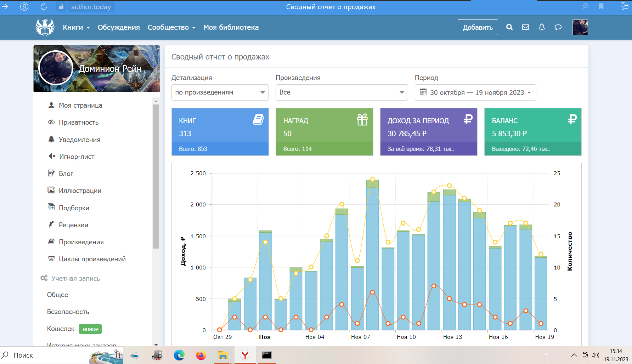Open Уведомления in sidebar menu
The height and width of the screenshot is (364, 632).
(79, 140)
